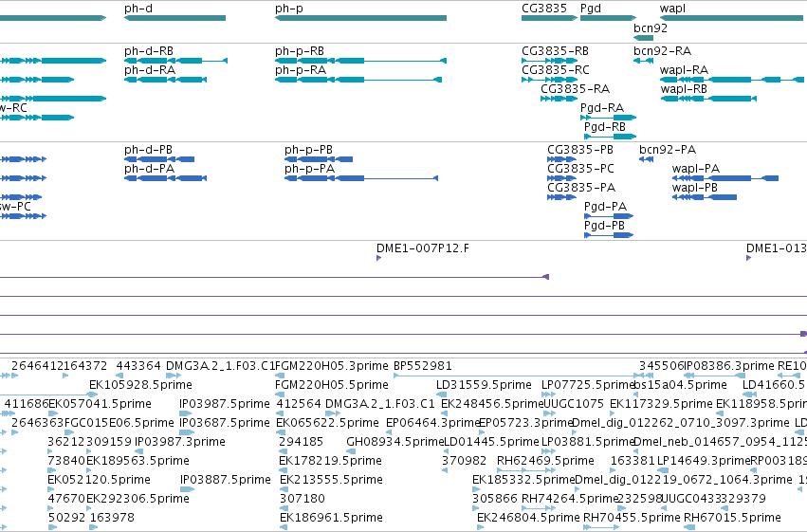
Task: Select the IP03987.5prime EST label
Action: coord(225,404)
